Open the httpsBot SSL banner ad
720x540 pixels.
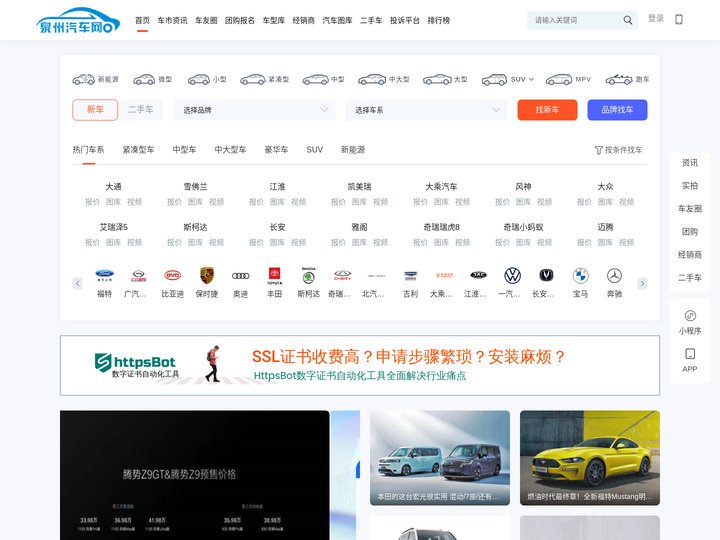coord(360,366)
